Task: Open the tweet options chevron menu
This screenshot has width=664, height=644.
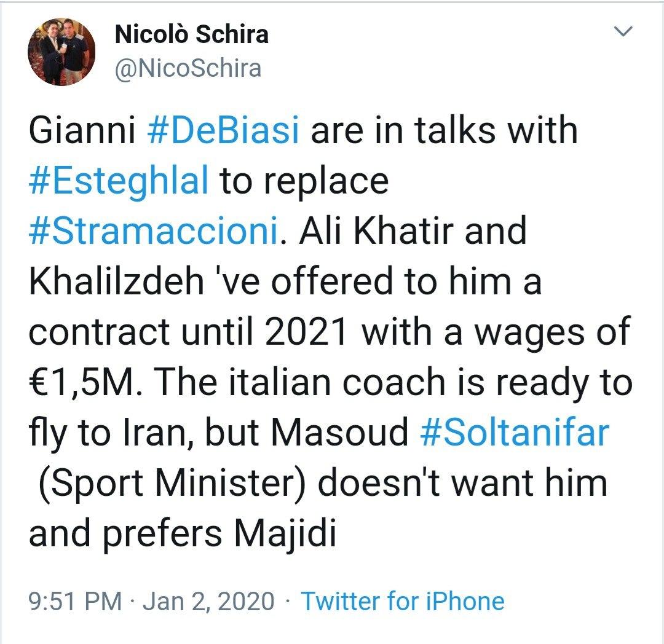Action: click(x=623, y=31)
